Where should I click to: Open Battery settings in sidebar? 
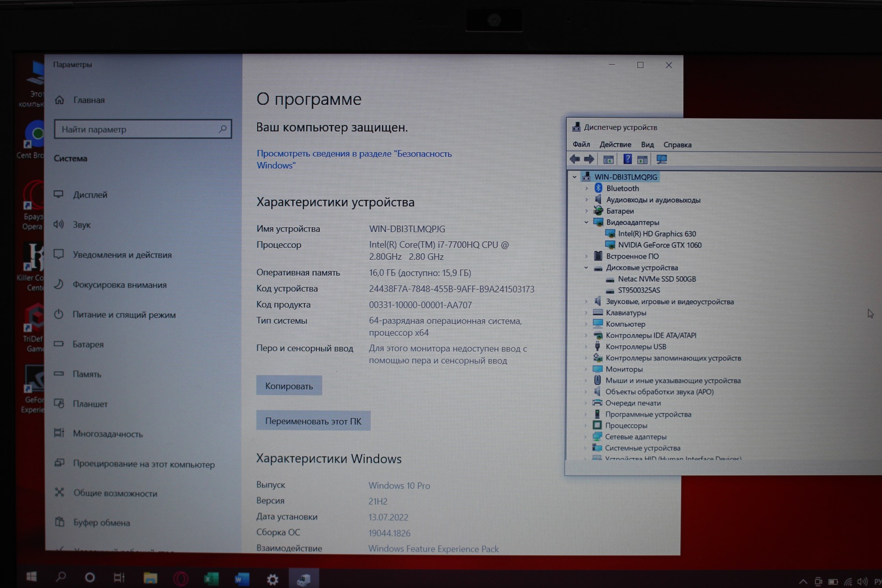(x=88, y=344)
